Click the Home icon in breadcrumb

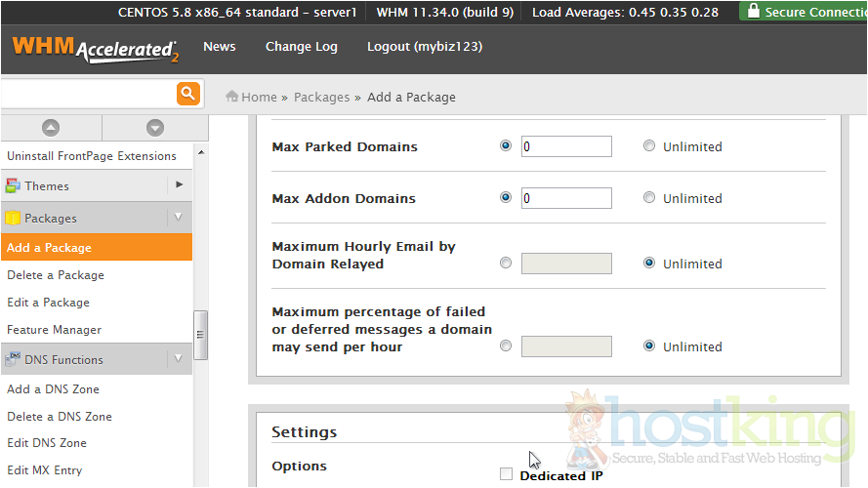pyautogui.click(x=232, y=97)
